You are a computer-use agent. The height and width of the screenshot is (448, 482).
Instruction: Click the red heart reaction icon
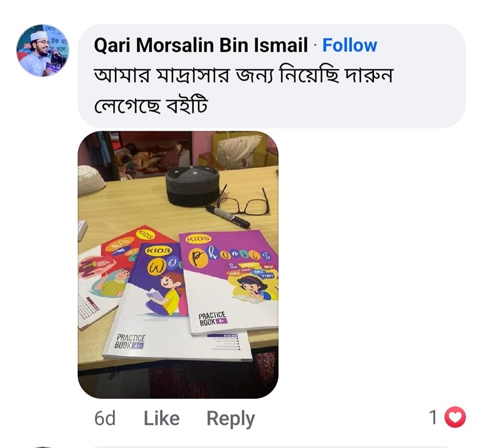[x=455, y=417]
